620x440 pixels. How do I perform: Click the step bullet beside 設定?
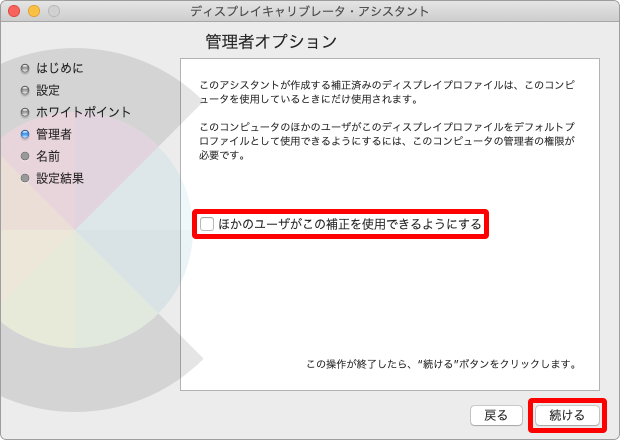25,90
